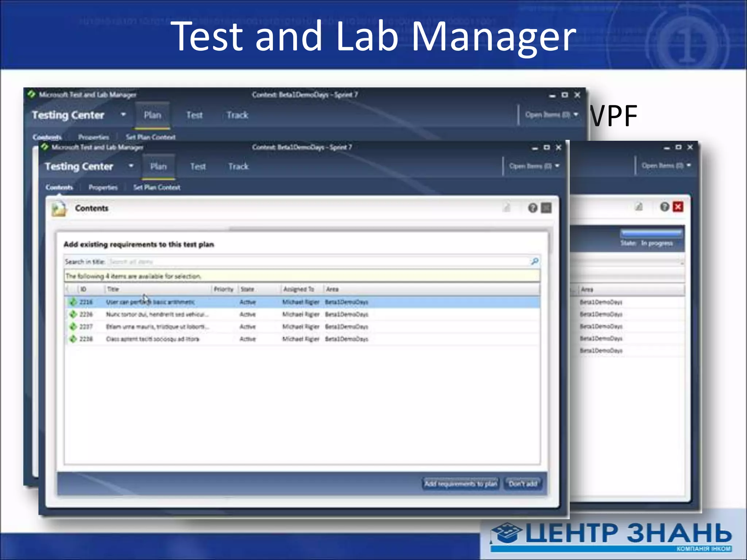Sort by the Priority column header
The height and width of the screenshot is (560, 747).
coord(224,289)
